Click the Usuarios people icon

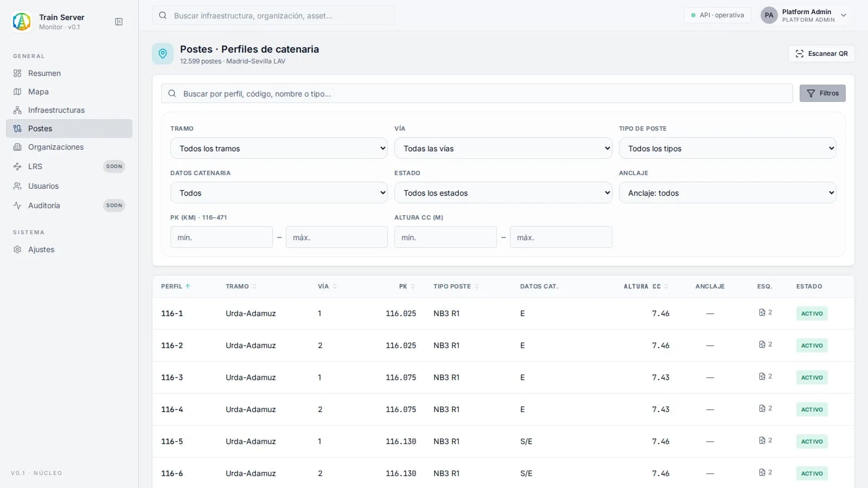[17, 186]
